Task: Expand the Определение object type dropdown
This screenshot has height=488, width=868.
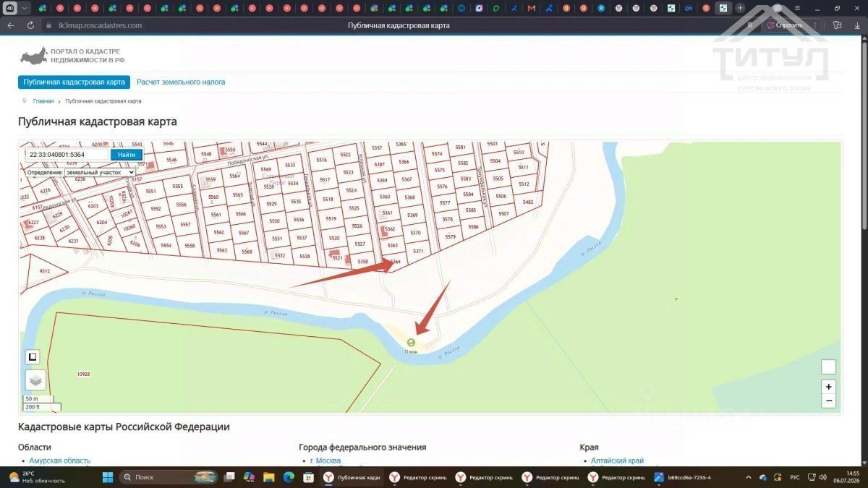Action: 80,173
